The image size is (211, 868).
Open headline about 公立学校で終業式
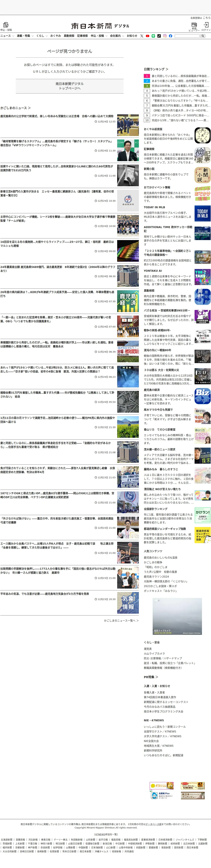click(x=57, y=116)
